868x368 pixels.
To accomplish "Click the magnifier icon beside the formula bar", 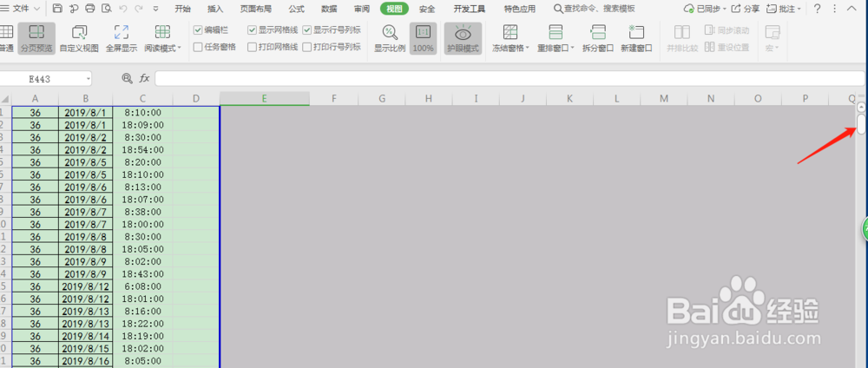I will pyautogui.click(x=128, y=79).
